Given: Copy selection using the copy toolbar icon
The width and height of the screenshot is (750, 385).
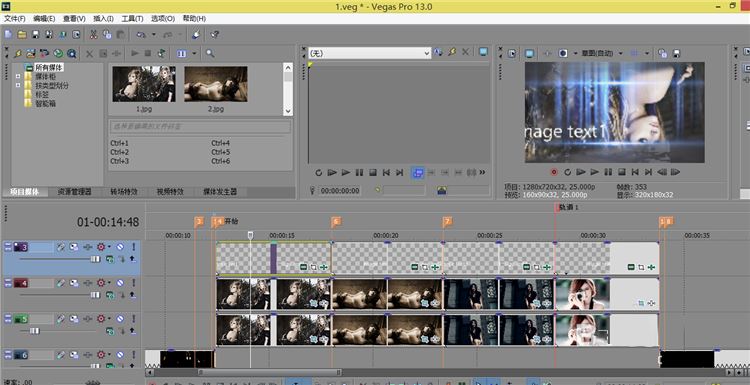Looking at the screenshot, I should tap(107, 34).
